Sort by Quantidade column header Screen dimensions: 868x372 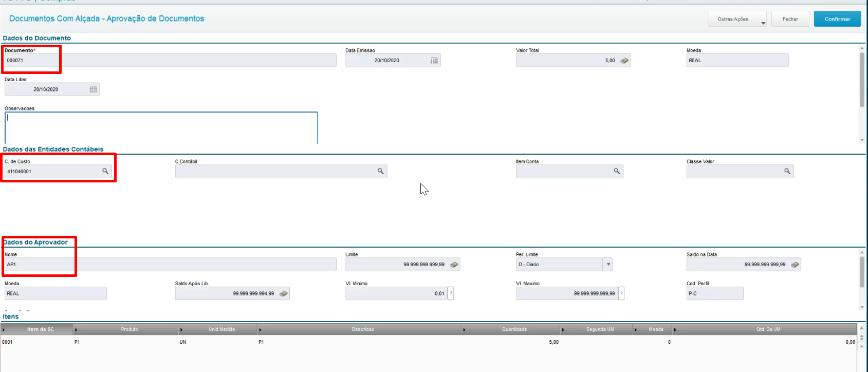pos(514,329)
